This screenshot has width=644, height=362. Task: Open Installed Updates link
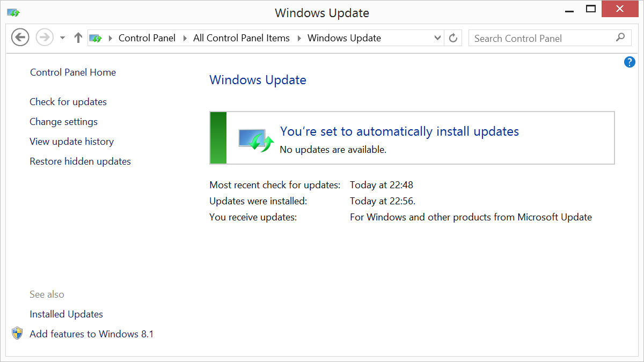click(x=67, y=314)
